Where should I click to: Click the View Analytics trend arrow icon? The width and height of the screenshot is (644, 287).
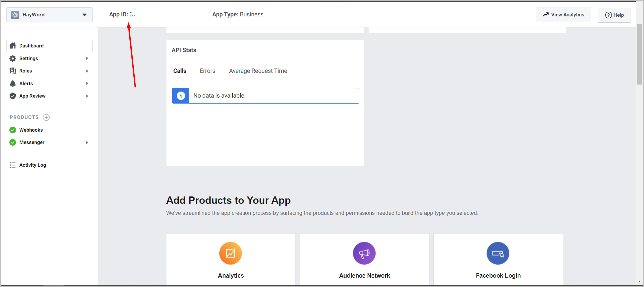pyautogui.click(x=546, y=14)
